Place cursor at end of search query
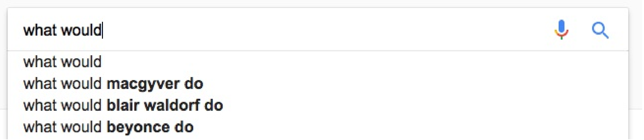Image resolution: width=644 pixels, height=140 pixels. tap(102, 30)
